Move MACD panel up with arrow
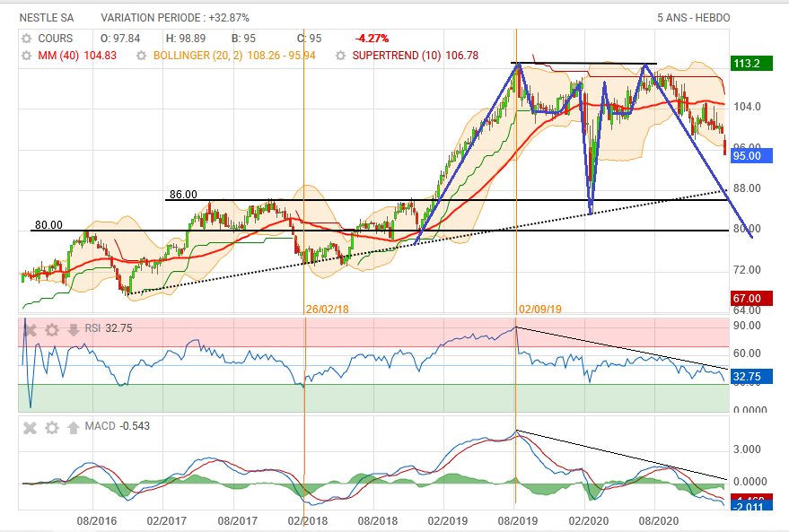 tap(73, 427)
